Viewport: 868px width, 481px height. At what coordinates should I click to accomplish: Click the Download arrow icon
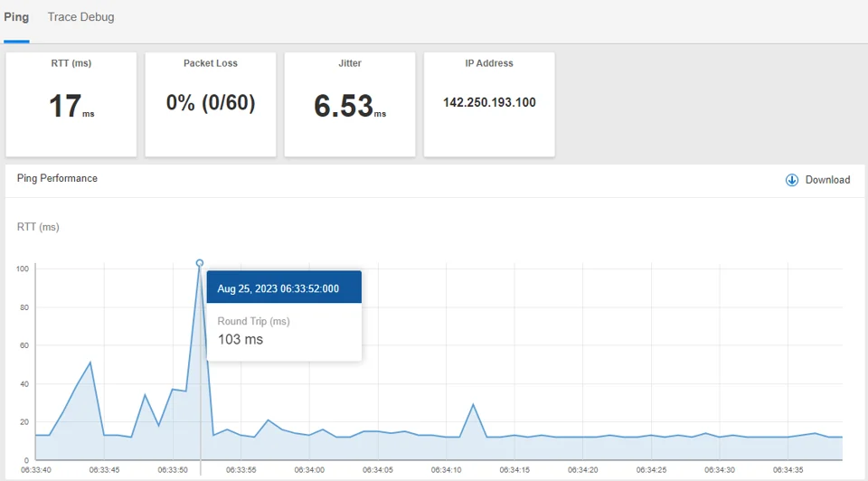point(792,180)
